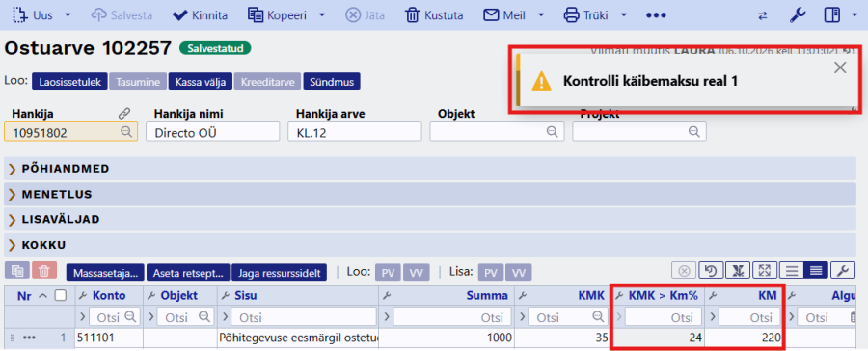868x351 pixels.
Task: Click the table settings wrench icon
Action: tap(844, 270)
